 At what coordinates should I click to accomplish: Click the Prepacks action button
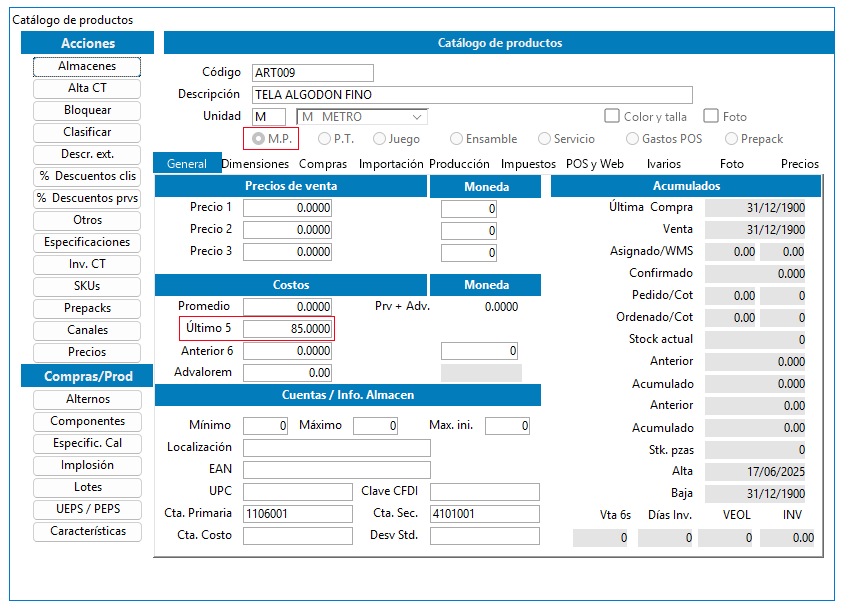[x=87, y=309]
